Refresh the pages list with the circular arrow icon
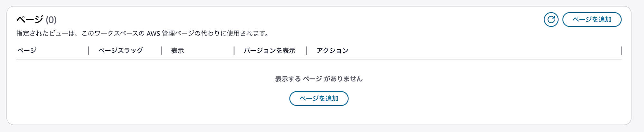The width and height of the screenshot is (644, 132). coord(551,20)
